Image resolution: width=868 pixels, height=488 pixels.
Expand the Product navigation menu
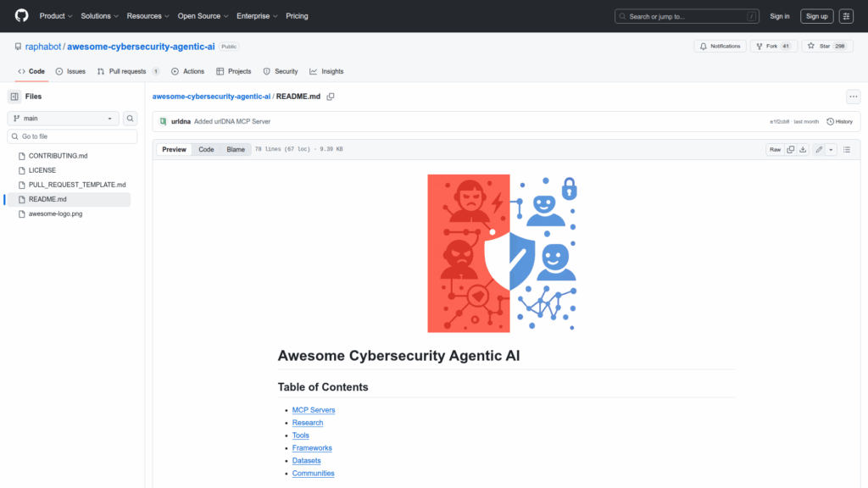56,16
